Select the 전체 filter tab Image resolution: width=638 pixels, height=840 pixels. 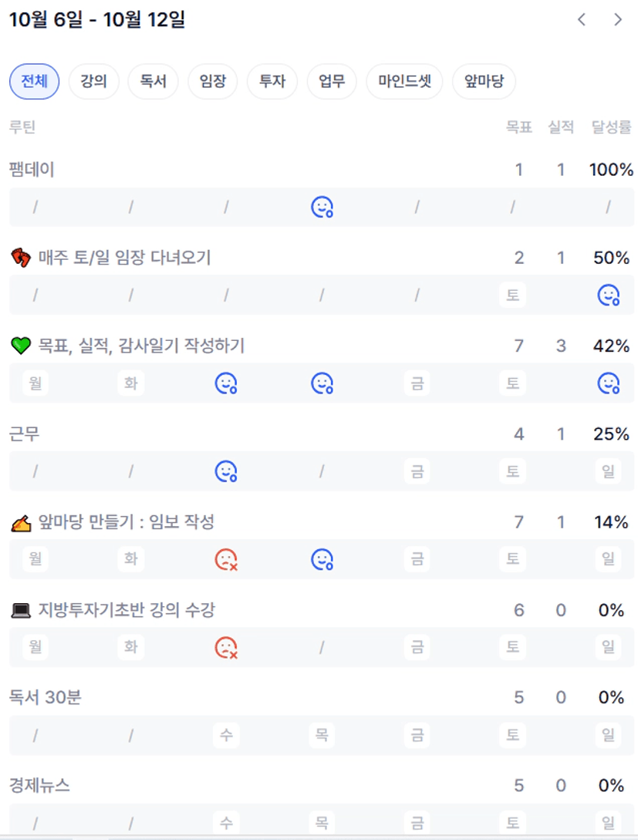pyautogui.click(x=35, y=81)
